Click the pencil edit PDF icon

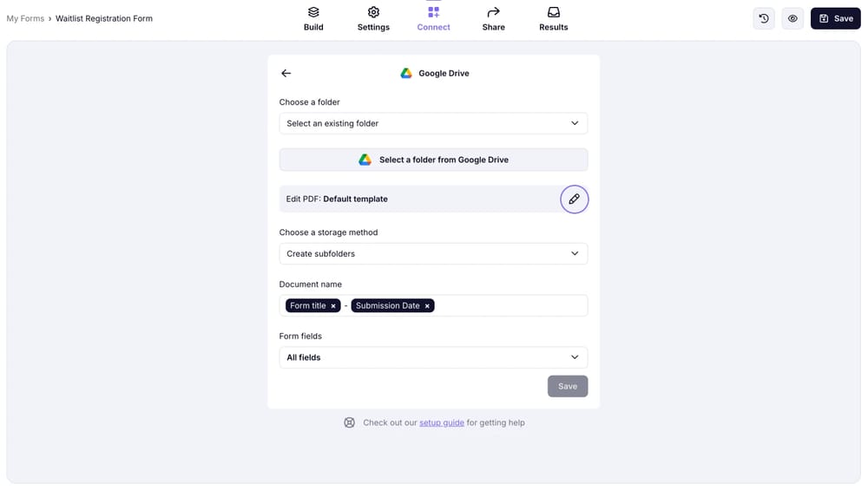coord(574,199)
